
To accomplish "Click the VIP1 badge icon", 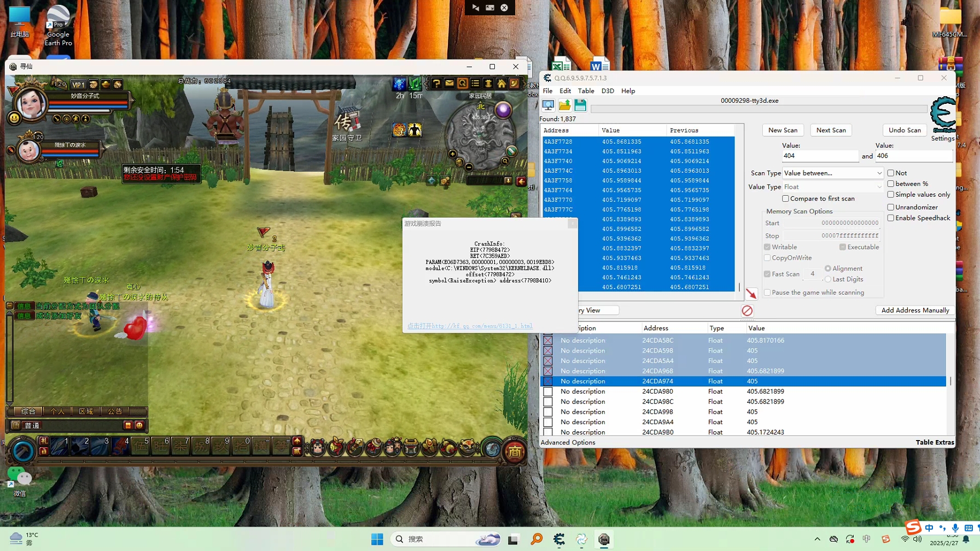I will [78, 85].
